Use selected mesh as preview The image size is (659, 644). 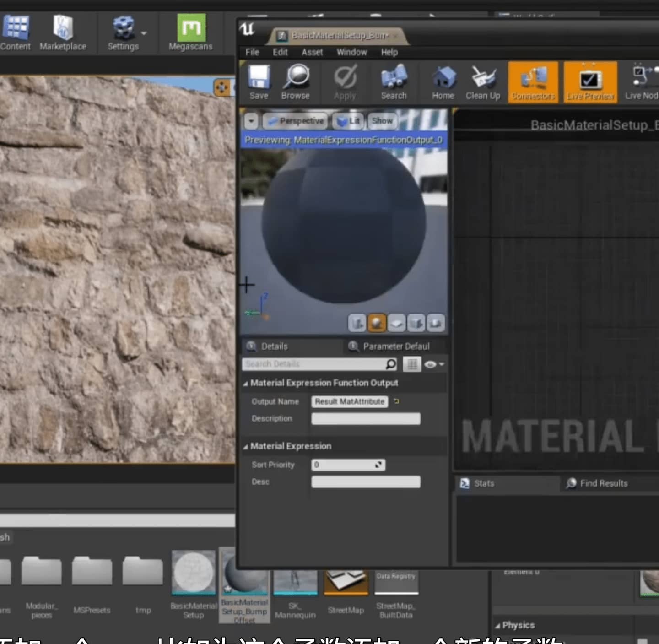(436, 323)
